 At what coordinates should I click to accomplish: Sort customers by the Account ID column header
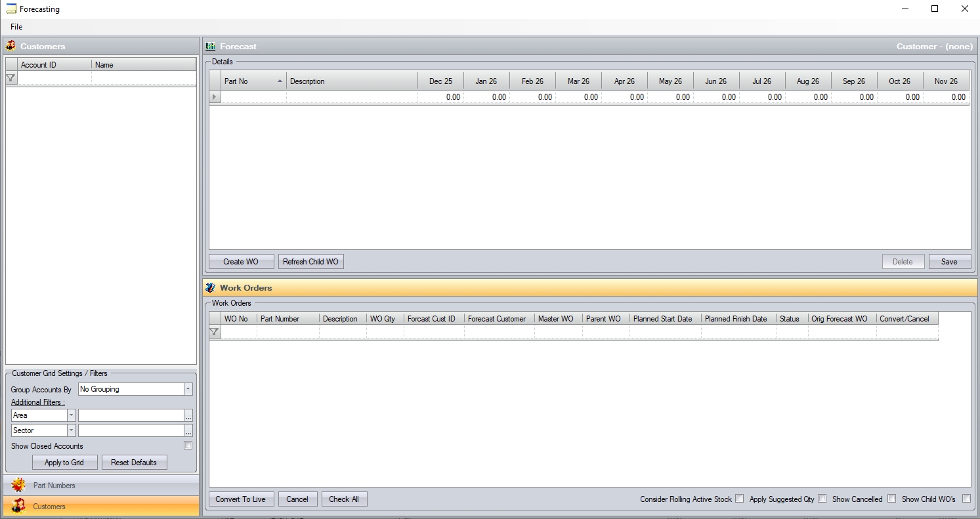click(x=54, y=65)
